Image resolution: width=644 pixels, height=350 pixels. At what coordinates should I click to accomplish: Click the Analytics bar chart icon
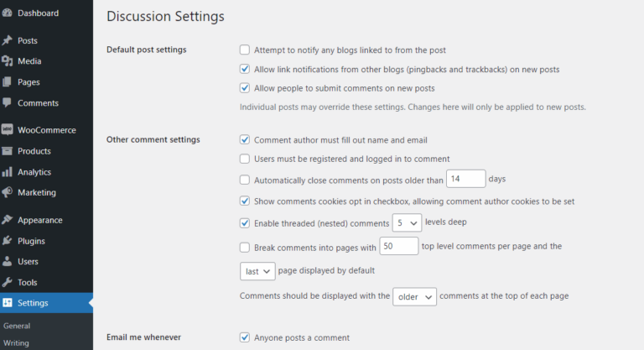(x=8, y=172)
